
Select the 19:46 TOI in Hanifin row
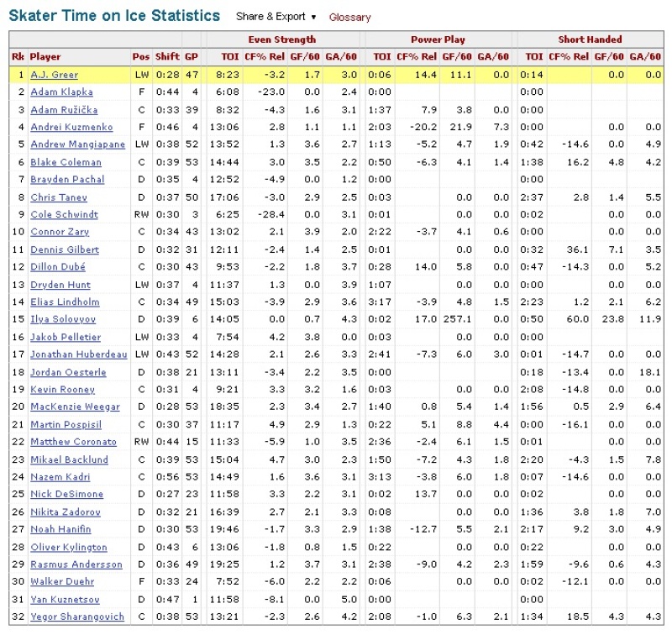[224, 528]
